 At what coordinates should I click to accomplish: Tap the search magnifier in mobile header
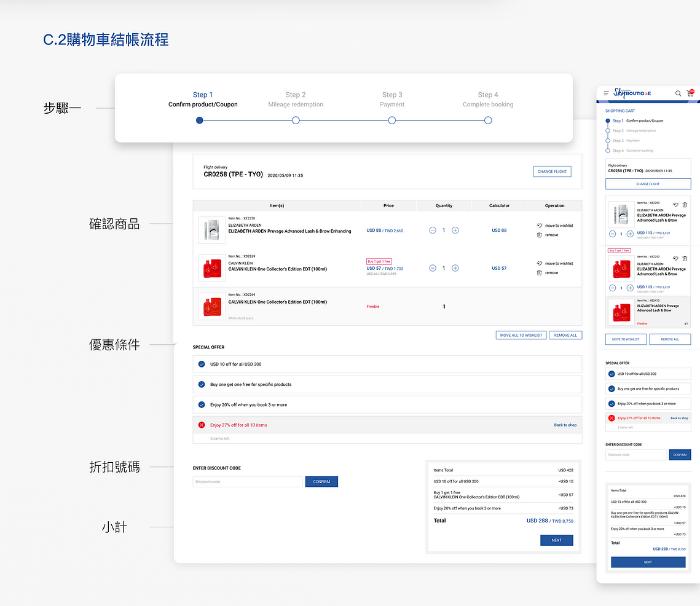coord(678,93)
